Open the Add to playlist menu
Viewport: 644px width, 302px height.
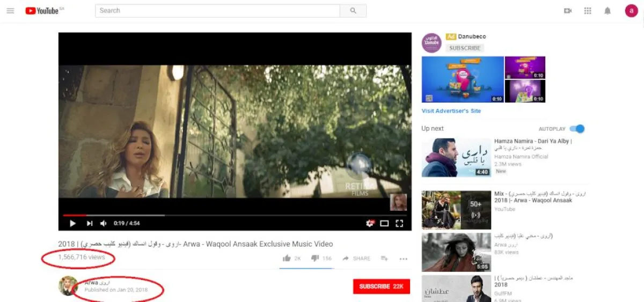384,259
